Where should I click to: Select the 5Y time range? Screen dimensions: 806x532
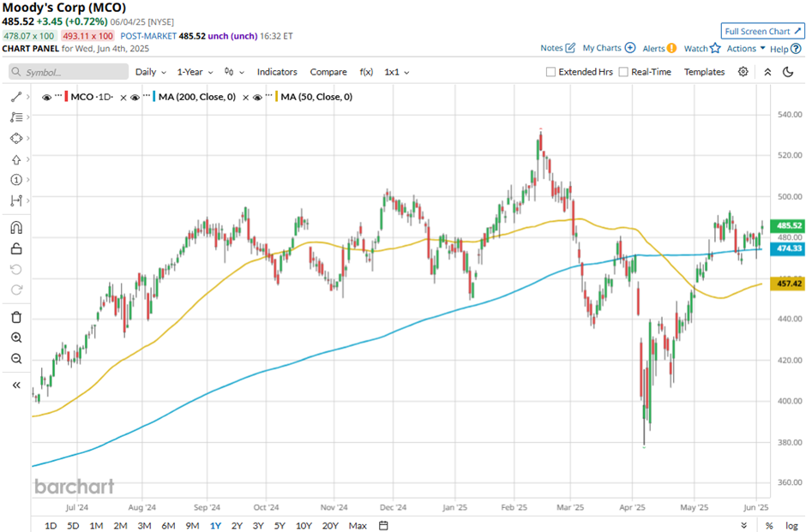(280, 525)
